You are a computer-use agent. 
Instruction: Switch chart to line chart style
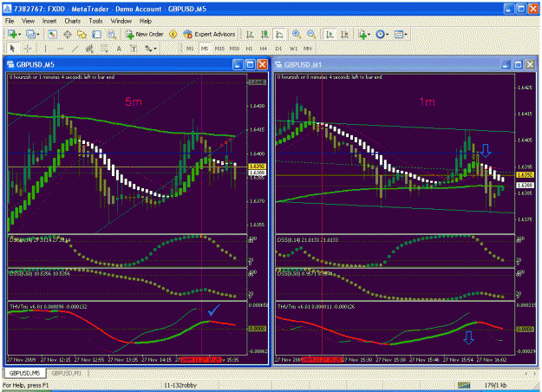tap(279, 34)
